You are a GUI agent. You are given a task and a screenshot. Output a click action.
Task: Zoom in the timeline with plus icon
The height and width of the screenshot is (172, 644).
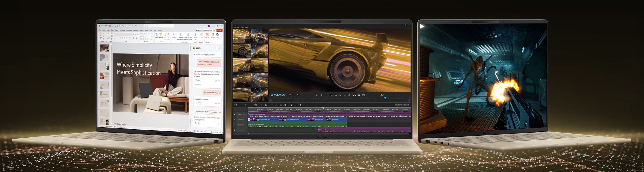coord(255,105)
